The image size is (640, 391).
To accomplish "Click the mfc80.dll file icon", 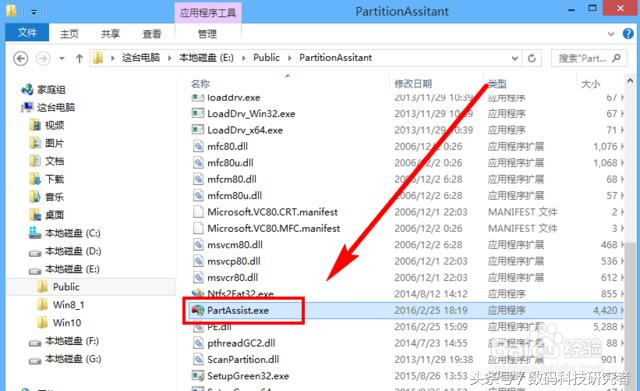I will (198, 146).
